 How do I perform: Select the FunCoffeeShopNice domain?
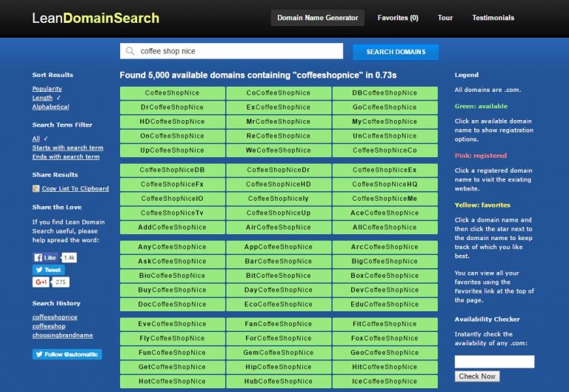click(173, 353)
